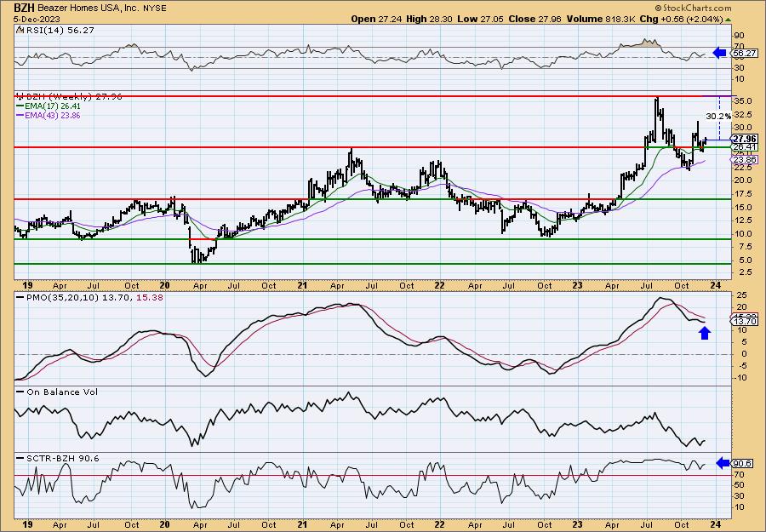The image size is (766, 532).
Task: Click the 26.41 EMA tag on right axis
Action: (745, 146)
